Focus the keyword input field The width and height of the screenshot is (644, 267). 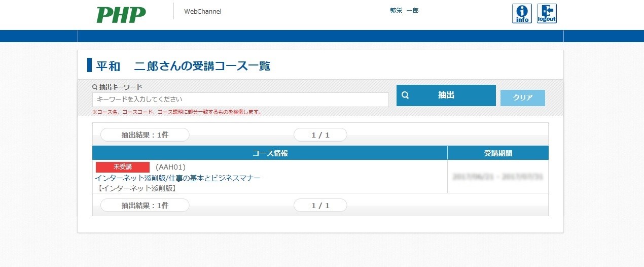240,99
